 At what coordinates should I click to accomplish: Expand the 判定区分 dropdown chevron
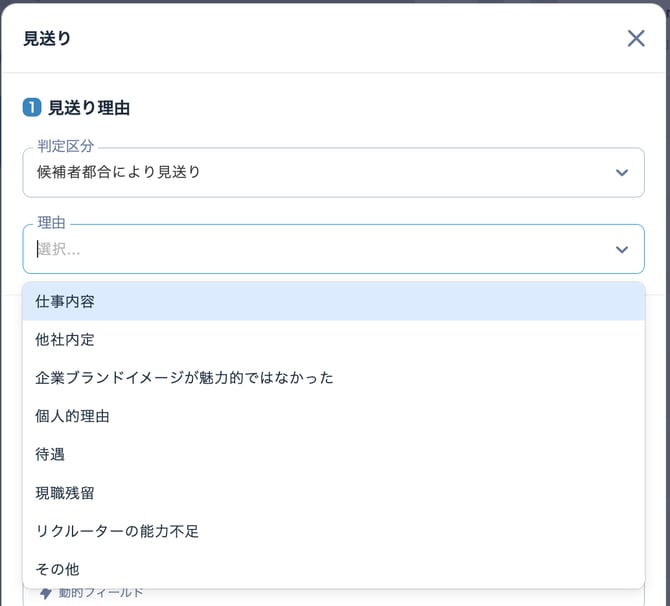[x=622, y=173]
